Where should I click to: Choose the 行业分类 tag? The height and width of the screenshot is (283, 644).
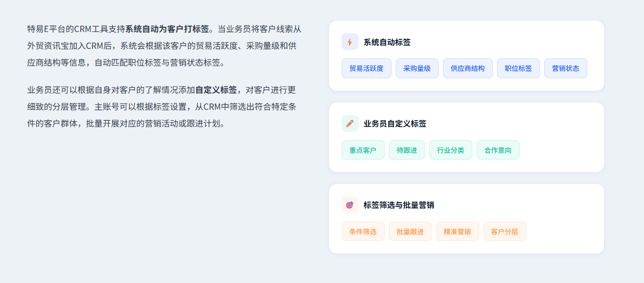coord(451,150)
